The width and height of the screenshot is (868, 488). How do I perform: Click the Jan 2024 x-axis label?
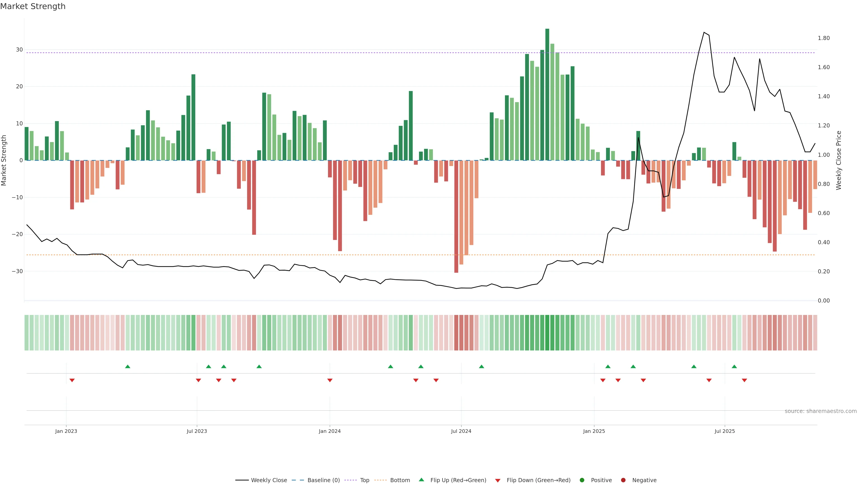[x=330, y=431]
